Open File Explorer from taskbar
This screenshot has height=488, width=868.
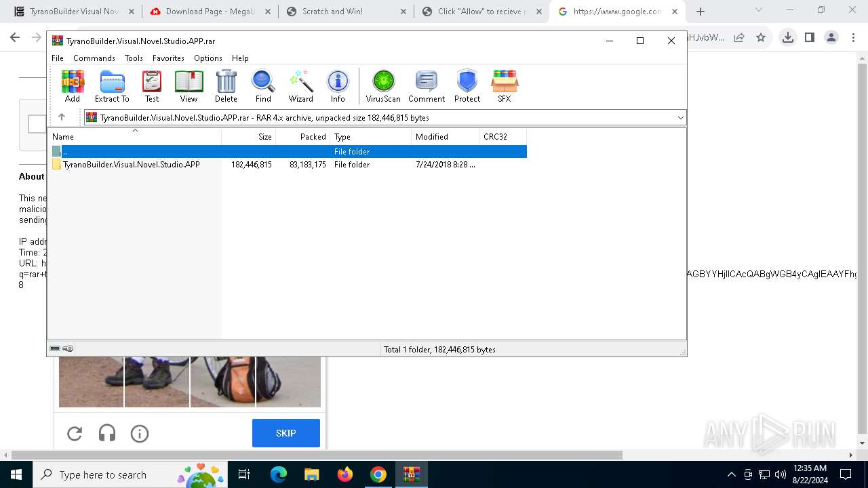311,474
